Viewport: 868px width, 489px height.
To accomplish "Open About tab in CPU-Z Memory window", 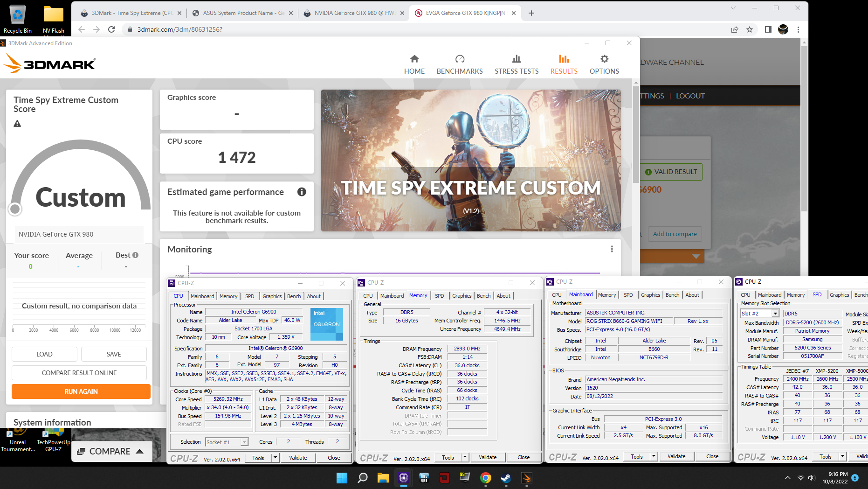I will 503,296.
